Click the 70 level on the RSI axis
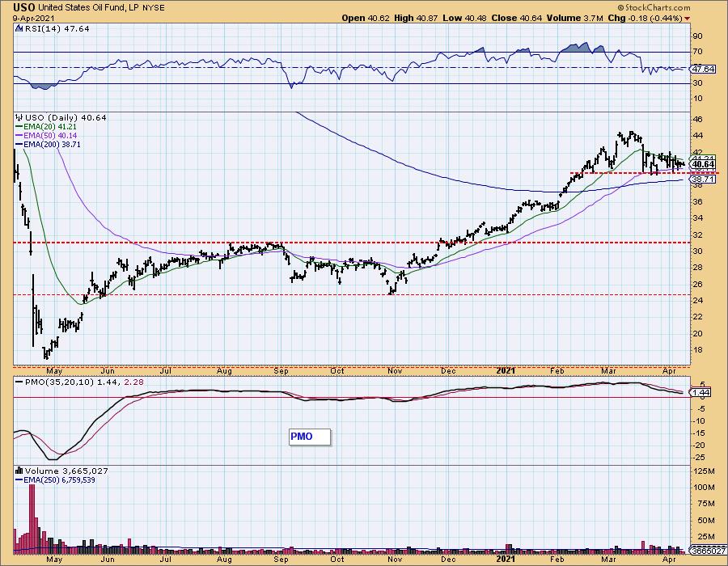 tap(697, 52)
